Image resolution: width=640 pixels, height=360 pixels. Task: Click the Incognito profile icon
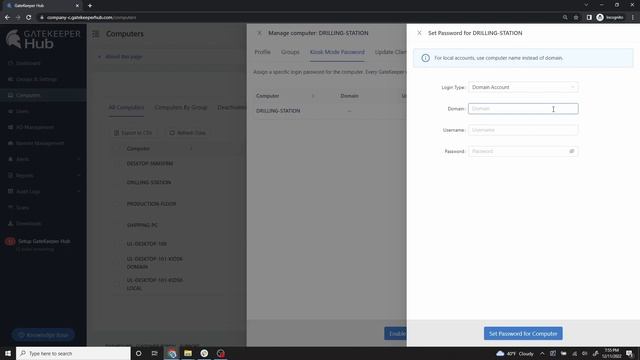click(610, 18)
